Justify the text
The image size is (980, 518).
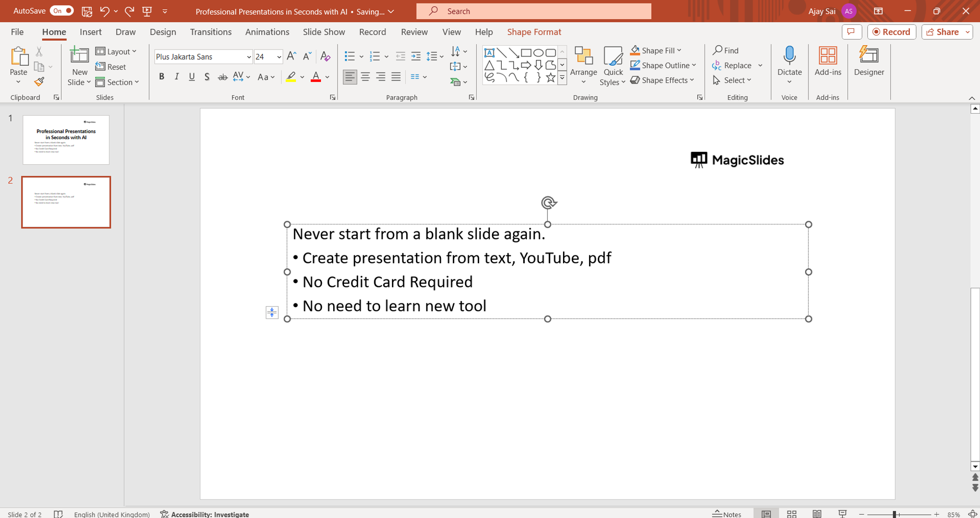[396, 76]
